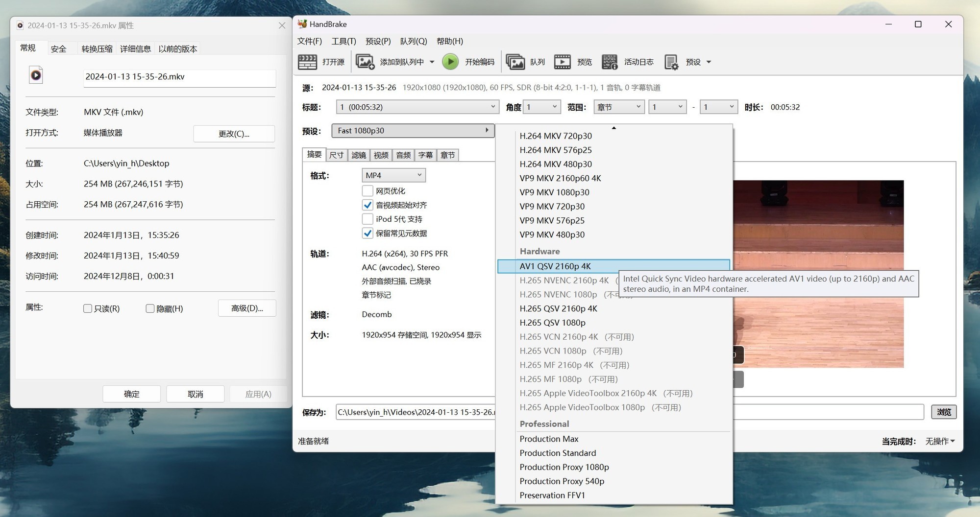Click the 浏览 browse button
The image size is (980, 517).
click(x=944, y=412)
